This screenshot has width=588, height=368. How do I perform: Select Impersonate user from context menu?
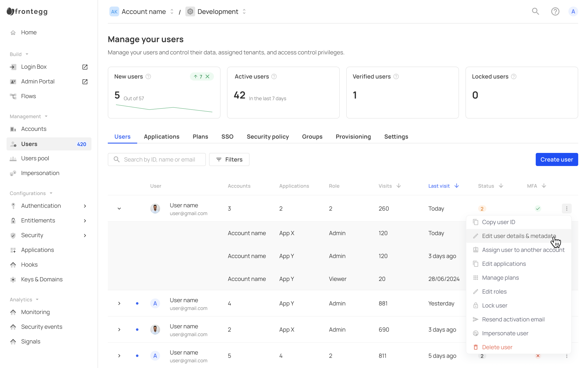point(505,333)
